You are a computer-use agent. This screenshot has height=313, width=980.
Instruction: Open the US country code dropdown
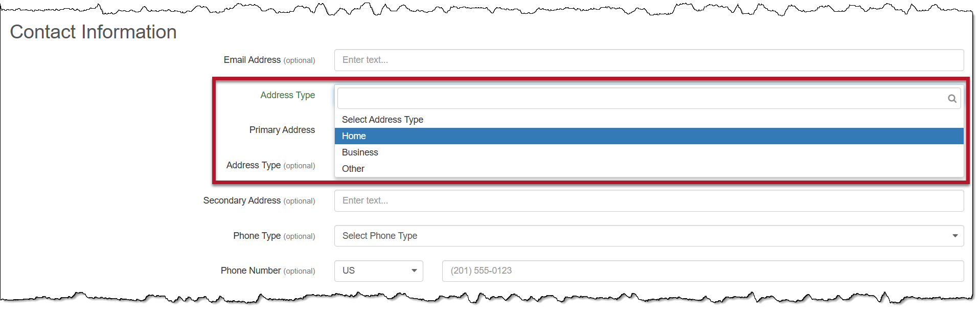pos(378,271)
